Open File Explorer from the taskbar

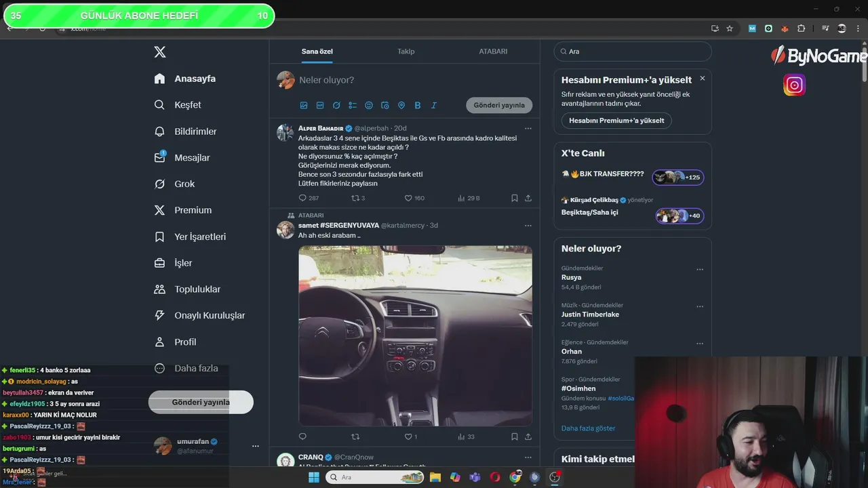435,477
